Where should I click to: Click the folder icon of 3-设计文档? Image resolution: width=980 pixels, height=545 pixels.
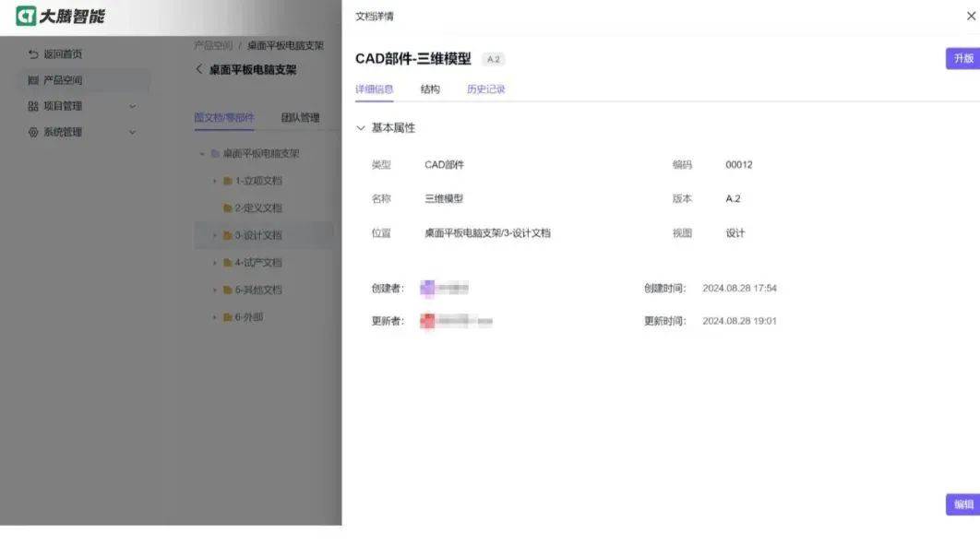tap(227, 235)
